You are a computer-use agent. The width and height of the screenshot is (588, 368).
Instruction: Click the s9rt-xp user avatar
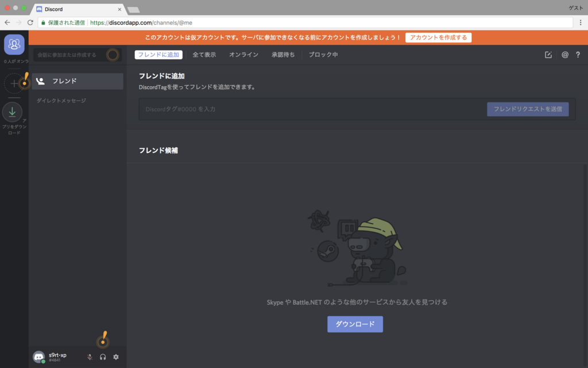[38, 356]
